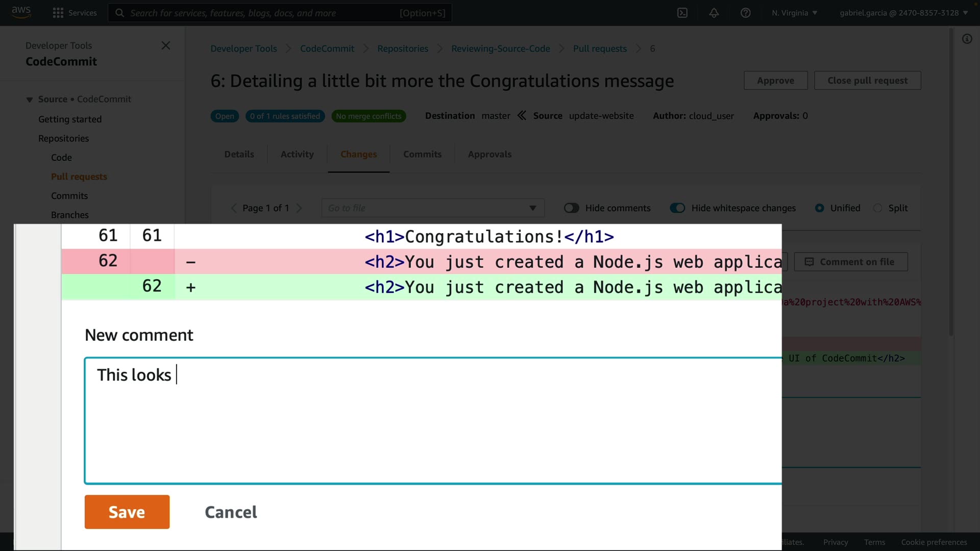Viewport: 980px width, 551px height.
Task: Select the Split view radio button
Action: 877,208
